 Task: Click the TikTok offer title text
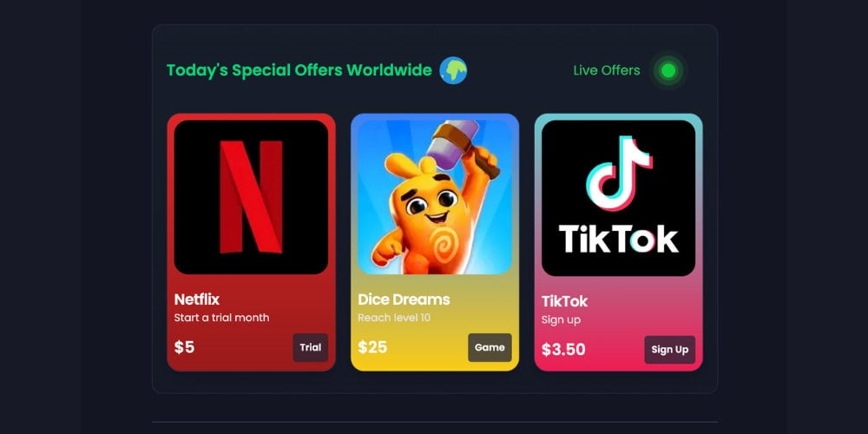tap(565, 302)
